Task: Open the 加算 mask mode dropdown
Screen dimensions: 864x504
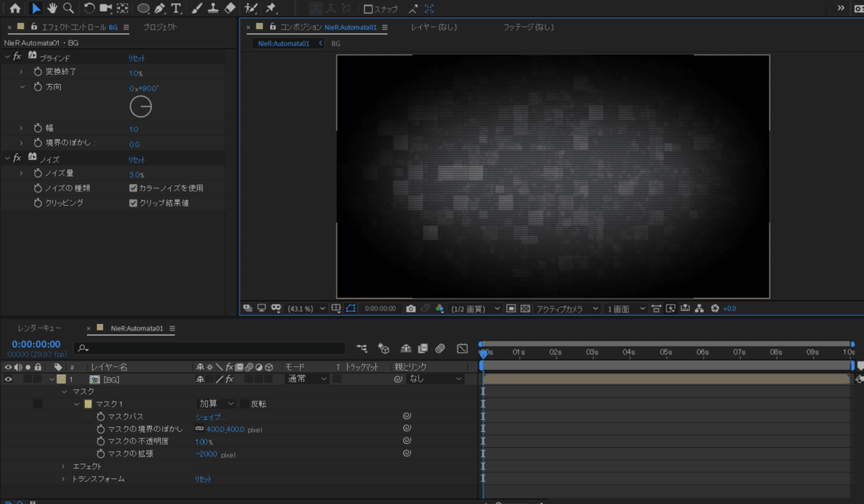Action: tap(216, 404)
